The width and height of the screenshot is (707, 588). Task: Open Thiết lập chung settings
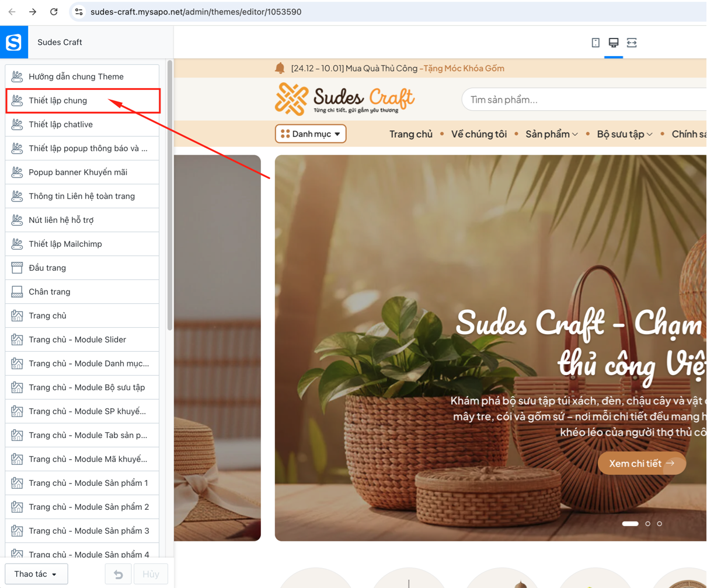coord(82,100)
